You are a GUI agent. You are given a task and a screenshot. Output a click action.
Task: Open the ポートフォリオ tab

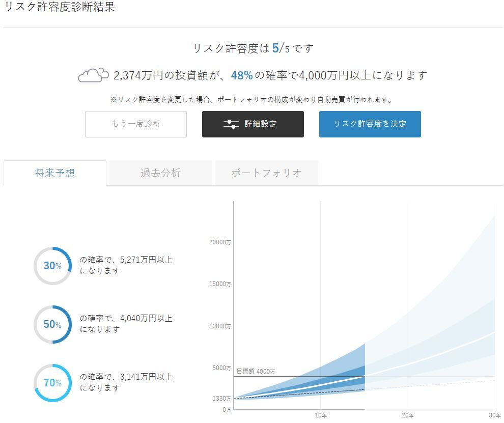(x=266, y=173)
